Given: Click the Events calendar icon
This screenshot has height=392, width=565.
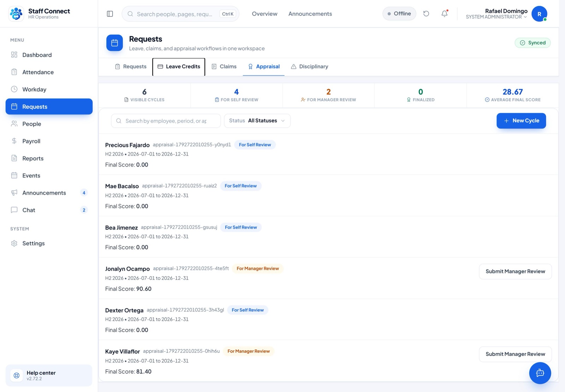Looking at the screenshot, I should pyautogui.click(x=14, y=175).
